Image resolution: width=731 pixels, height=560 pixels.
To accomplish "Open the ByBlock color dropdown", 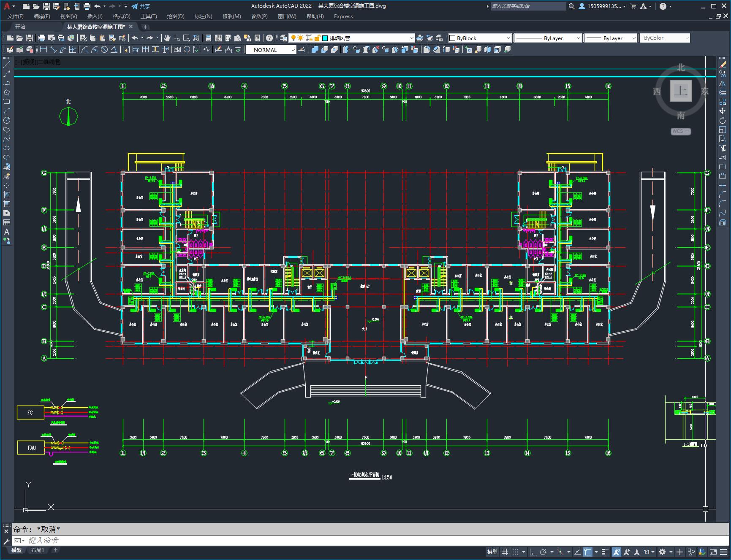I will (x=480, y=38).
